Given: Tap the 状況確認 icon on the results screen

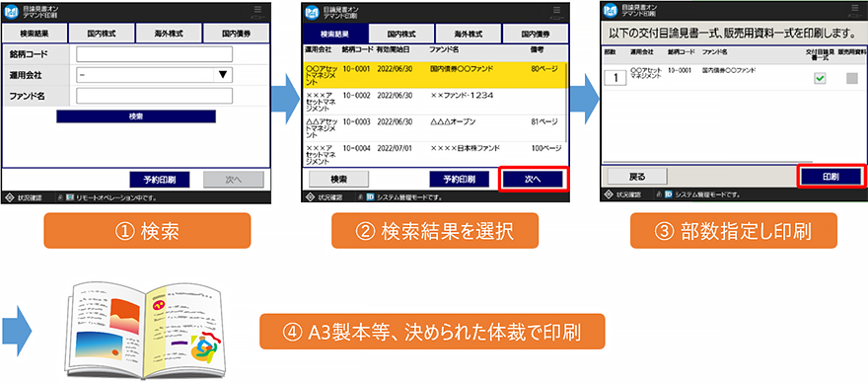Looking at the screenshot, I should pos(310,196).
